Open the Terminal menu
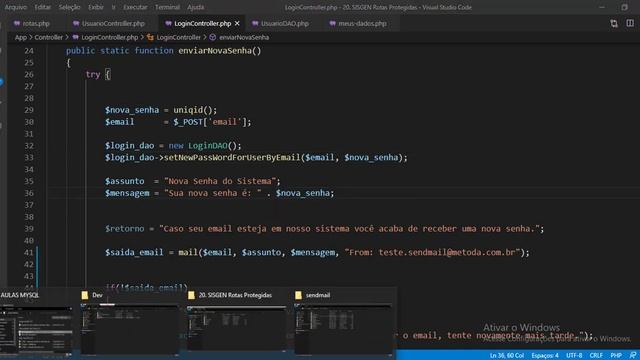 click(x=167, y=7)
